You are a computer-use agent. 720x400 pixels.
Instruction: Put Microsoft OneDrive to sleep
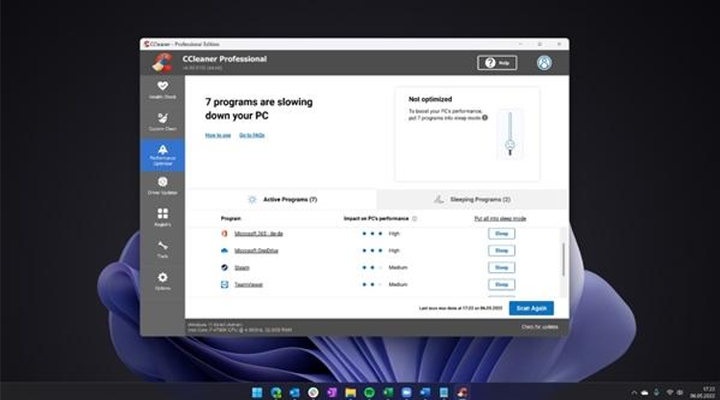[x=501, y=251]
